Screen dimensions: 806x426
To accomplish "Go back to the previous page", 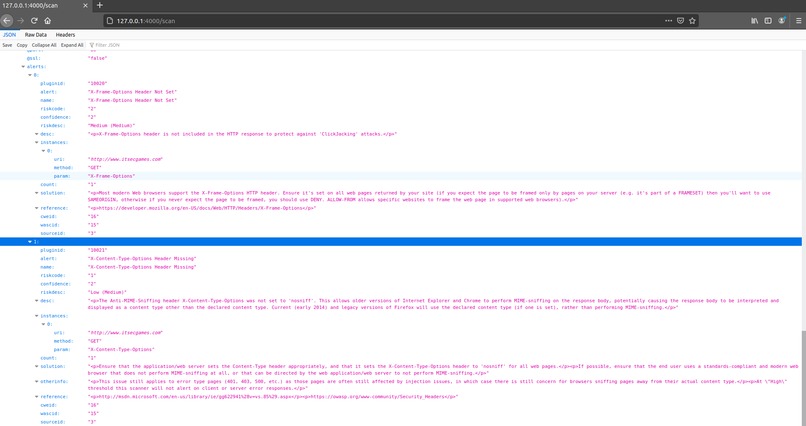I will coord(7,21).
